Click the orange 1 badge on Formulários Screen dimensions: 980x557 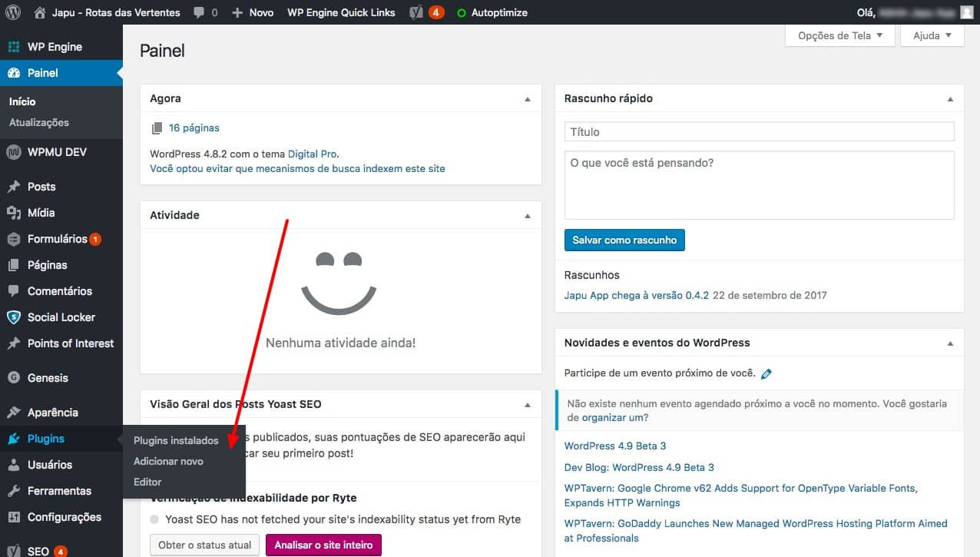tap(95, 239)
